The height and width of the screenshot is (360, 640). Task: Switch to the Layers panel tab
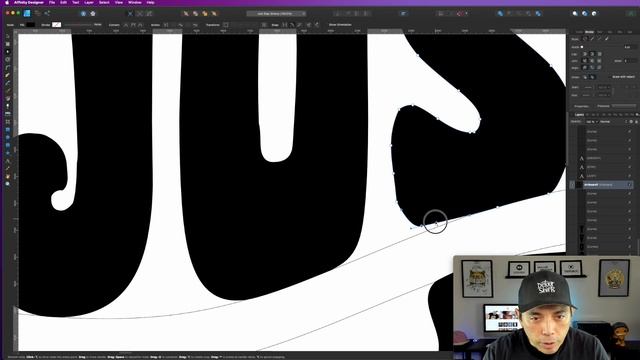point(579,115)
